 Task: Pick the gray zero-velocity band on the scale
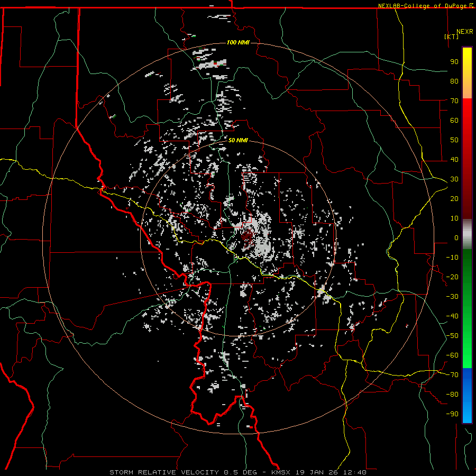pyautogui.click(x=467, y=234)
